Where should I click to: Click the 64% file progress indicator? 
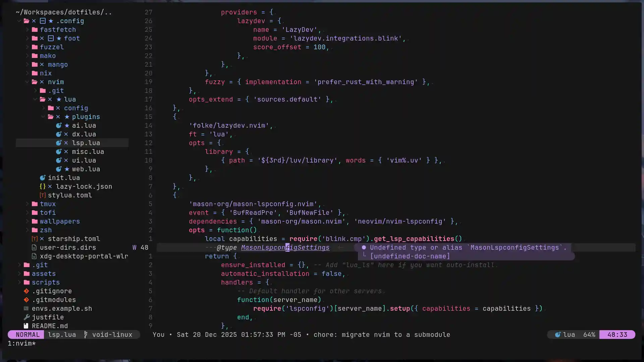click(x=589, y=335)
